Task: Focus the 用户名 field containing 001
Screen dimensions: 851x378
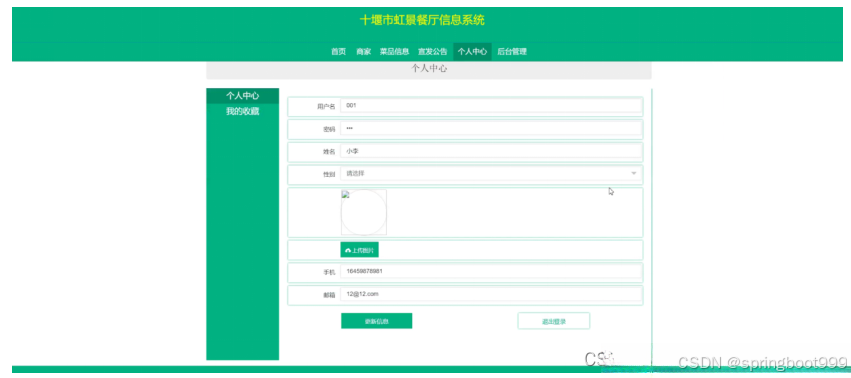Action: click(491, 106)
